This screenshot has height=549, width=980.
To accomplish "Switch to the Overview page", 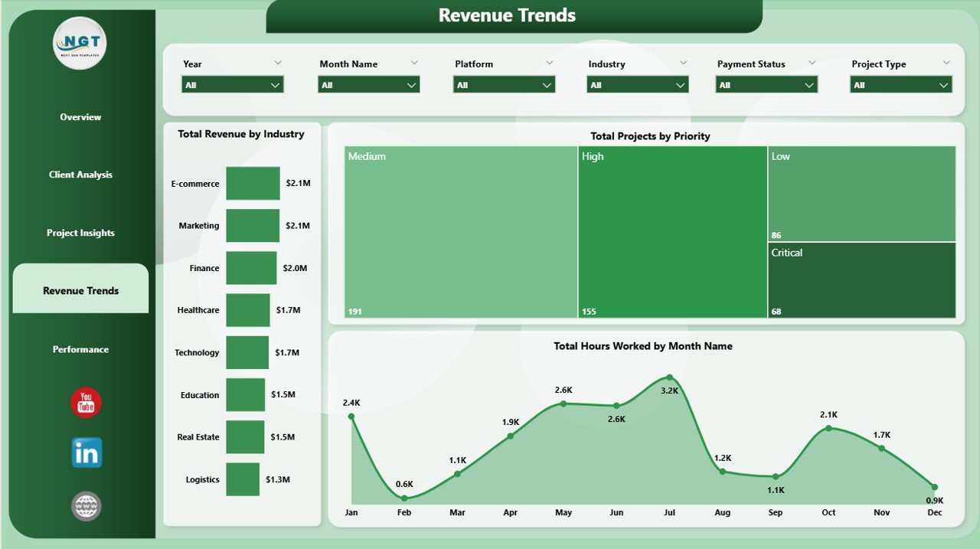I will point(80,116).
